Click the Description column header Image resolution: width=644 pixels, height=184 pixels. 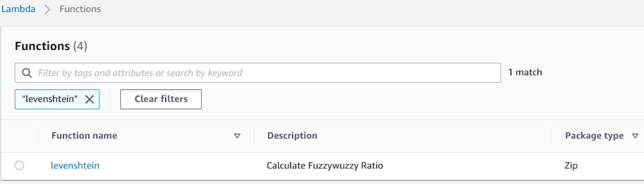point(292,136)
